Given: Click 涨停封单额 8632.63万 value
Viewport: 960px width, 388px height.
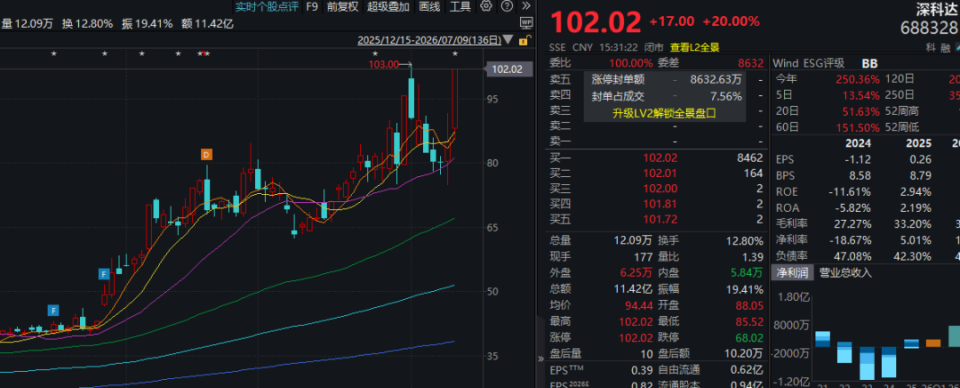Looking at the screenshot, I should coord(716,80).
